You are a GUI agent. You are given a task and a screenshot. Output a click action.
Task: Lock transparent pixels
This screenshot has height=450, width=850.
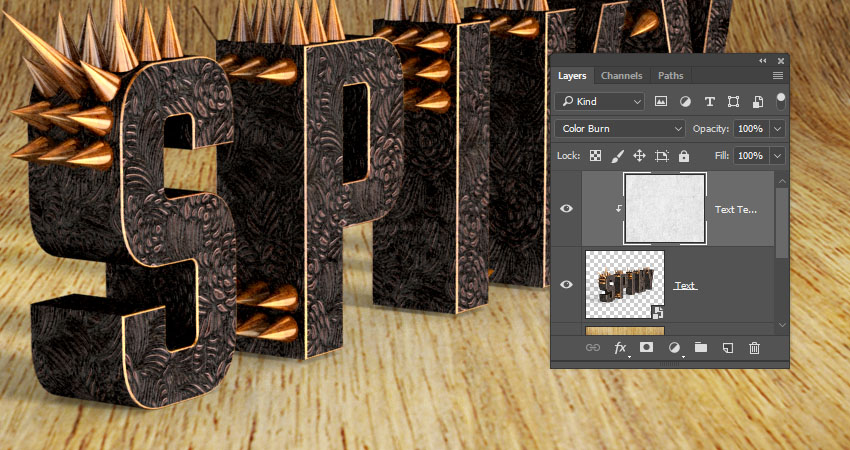coord(595,156)
